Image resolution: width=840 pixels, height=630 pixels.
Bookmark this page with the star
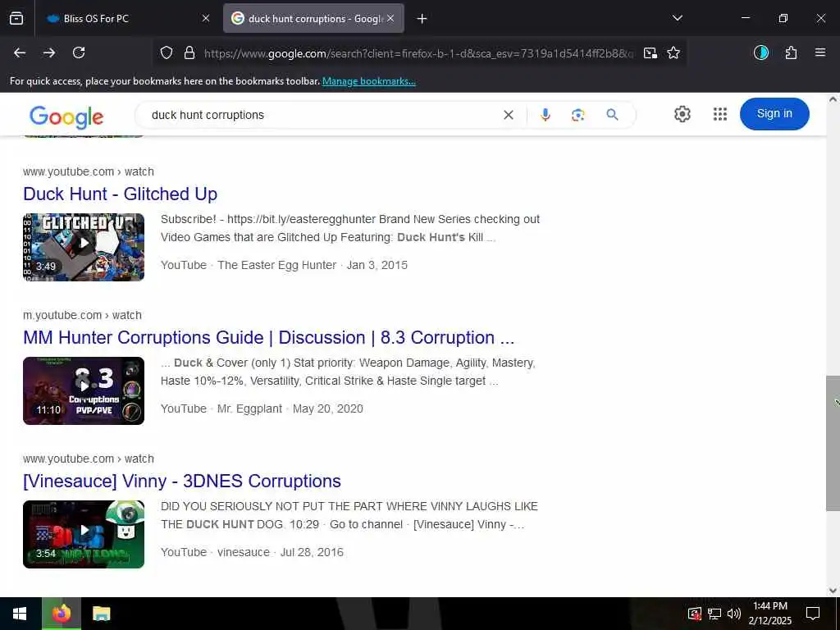point(673,52)
